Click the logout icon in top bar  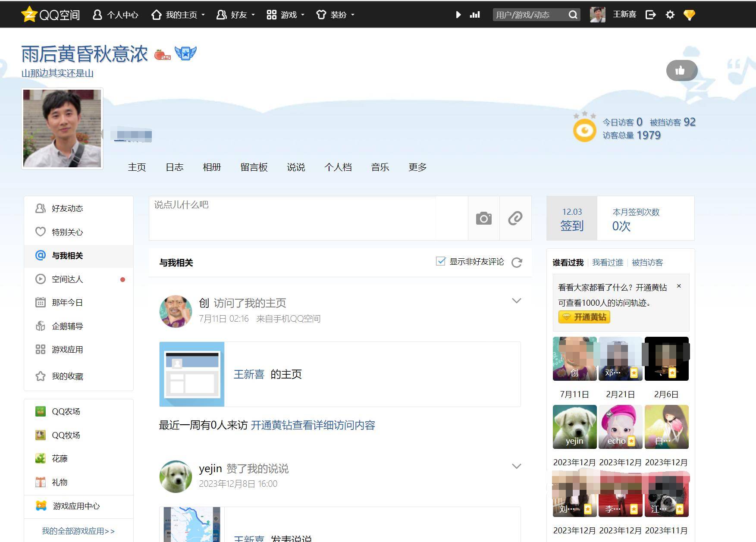click(x=650, y=15)
